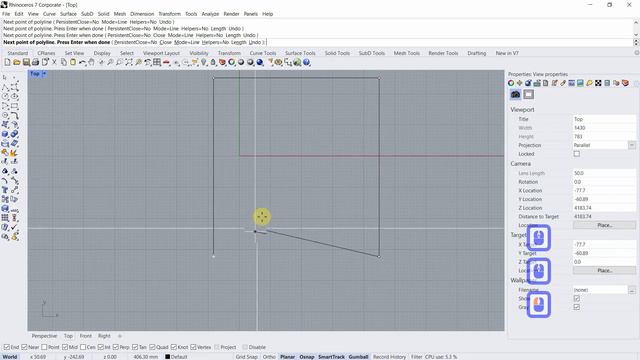Screen dimensions: 640x360
Task: Click the Undo arrow icon
Action: [x=82, y=62]
